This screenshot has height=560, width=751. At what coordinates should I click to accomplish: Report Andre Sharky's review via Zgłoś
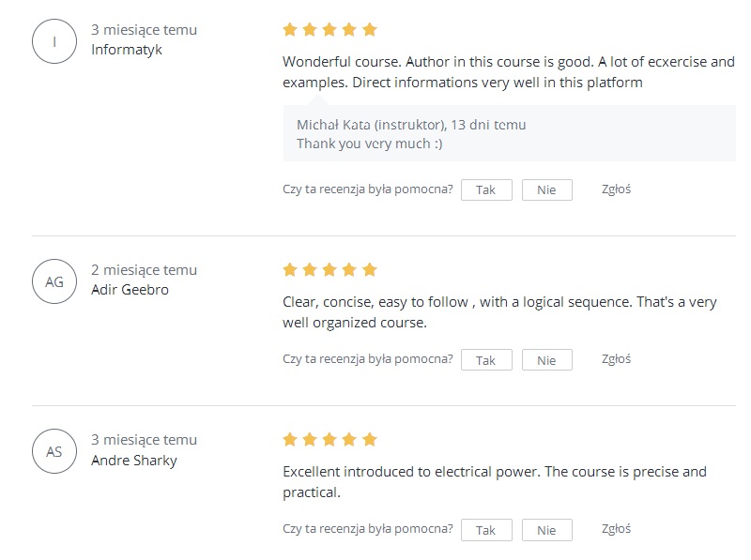point(616,529)
